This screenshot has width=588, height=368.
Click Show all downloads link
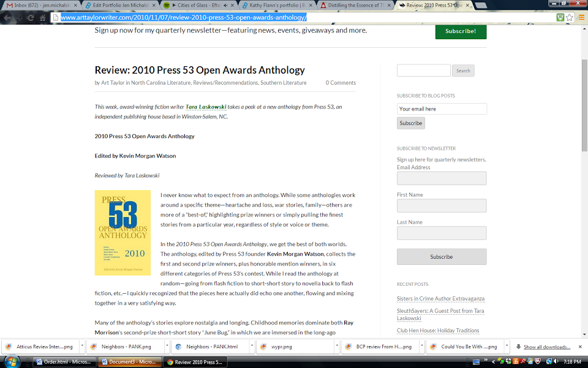click(x=547, y=347)
